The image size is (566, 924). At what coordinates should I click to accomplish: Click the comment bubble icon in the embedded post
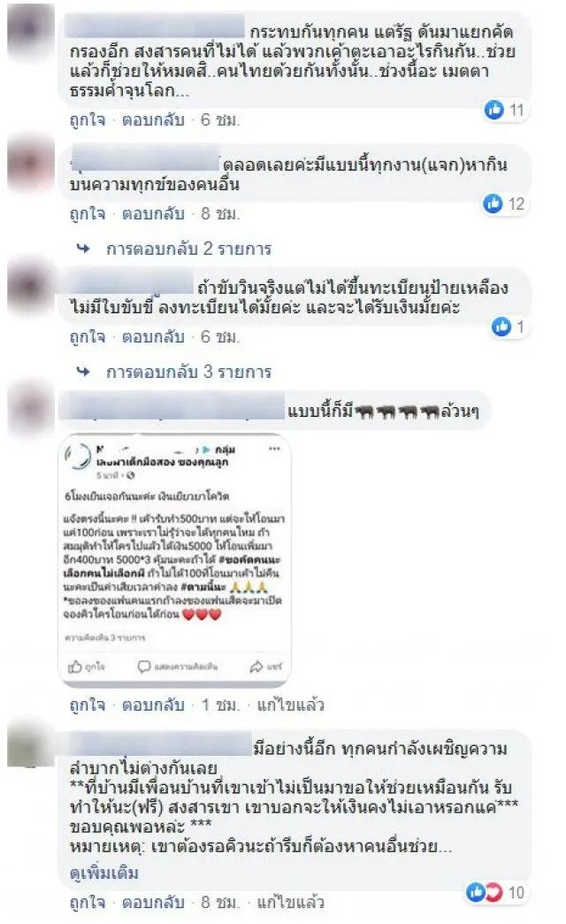pos(143,666)
